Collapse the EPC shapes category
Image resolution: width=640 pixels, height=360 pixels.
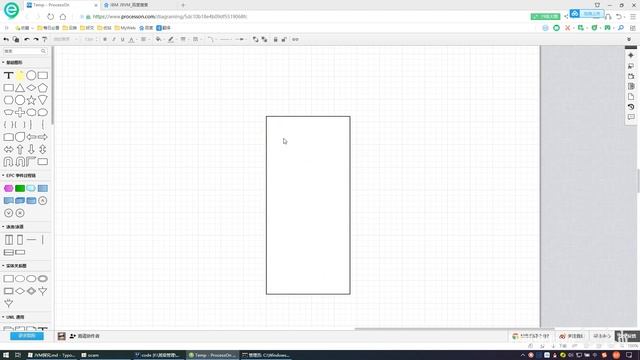19,176
